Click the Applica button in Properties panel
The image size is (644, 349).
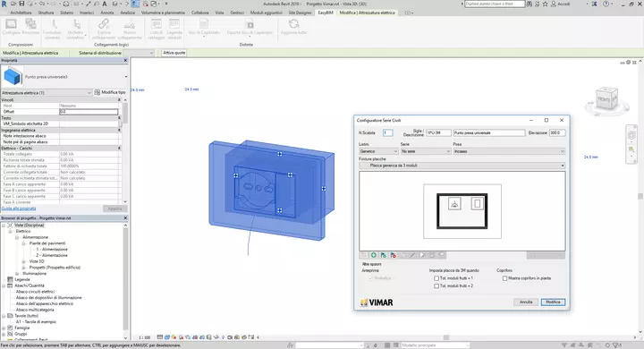pyautogui.click(x=114, y=209)
